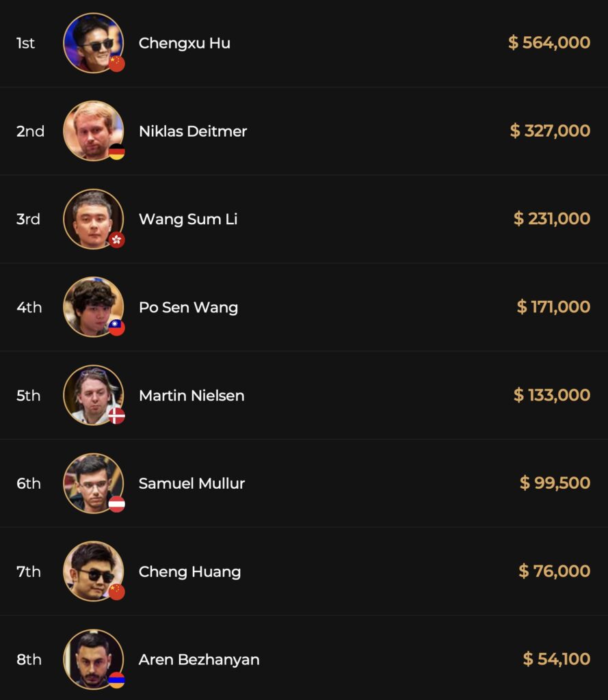Click the Austria flag on Samuel Mullur's avatar
Viewport: 608px width, 700px height.
click(117, 504)
